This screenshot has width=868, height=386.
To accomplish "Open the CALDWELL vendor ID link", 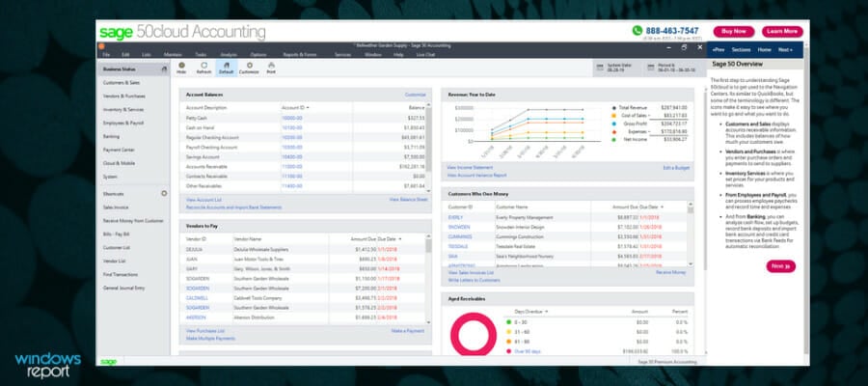I will pyautogui.click(x=197, y=297).
